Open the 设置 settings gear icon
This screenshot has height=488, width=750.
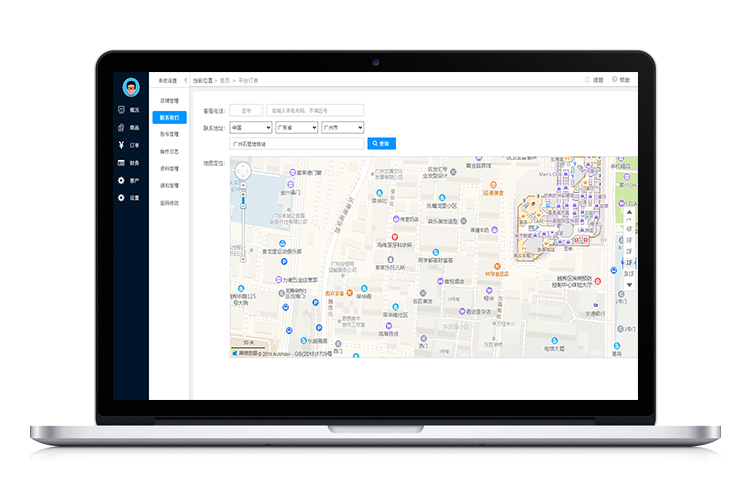pyautogui.click(x=121, y=198)
